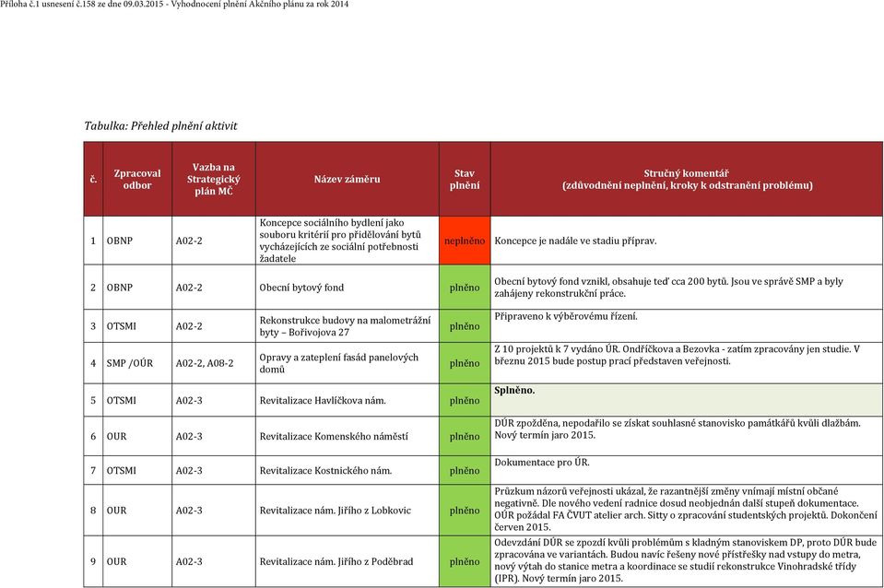Click the caption 'Tabulka: Přehled plnění aktivit'
The width and height of the screenshot is (884, 588).
(160, 125)
